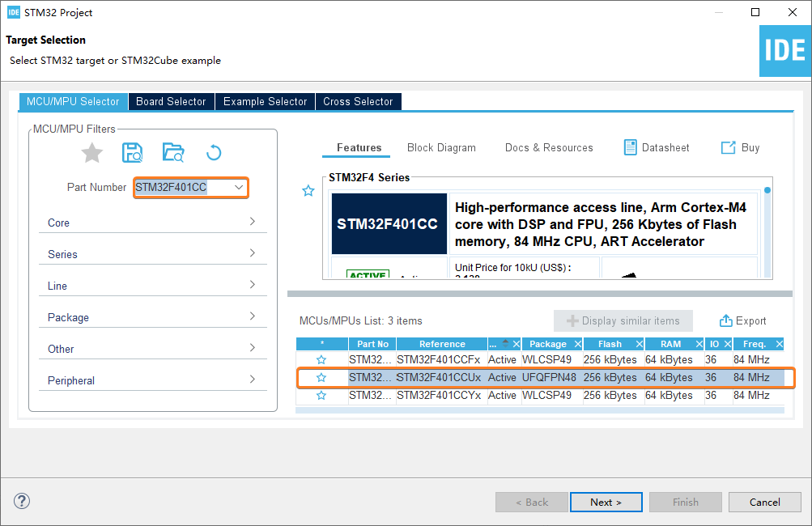Screen dimensions: 812x526
Task: Sort by the Reference column header
Action: tap(442, 344)
